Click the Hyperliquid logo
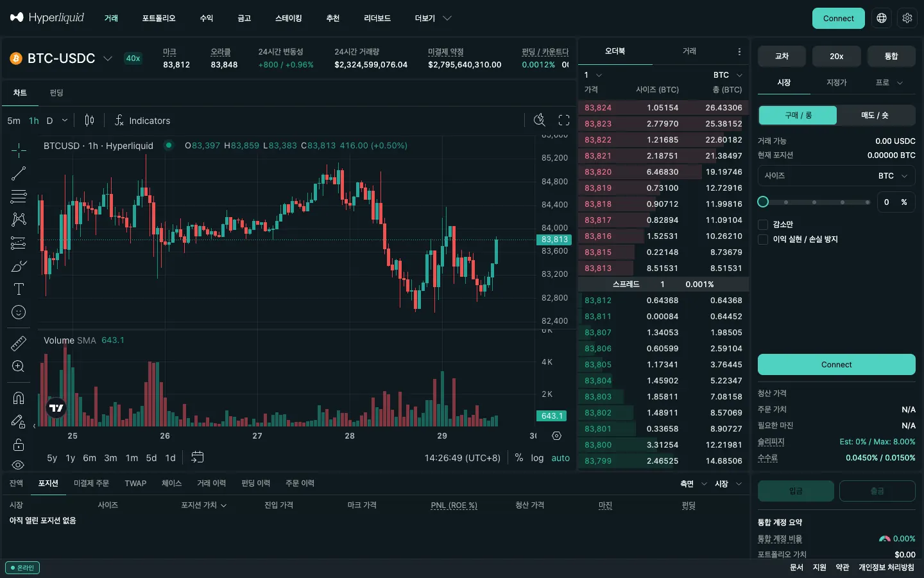Screen dimensions: 924x578 point(47,18)
